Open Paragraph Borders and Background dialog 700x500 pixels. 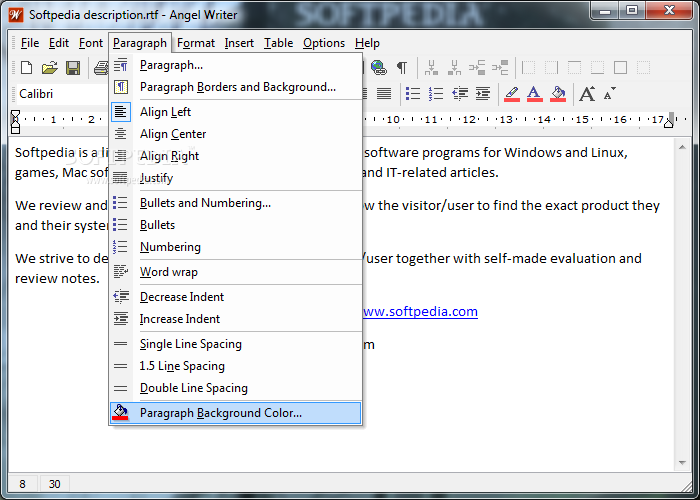click(x=236, y=87)
